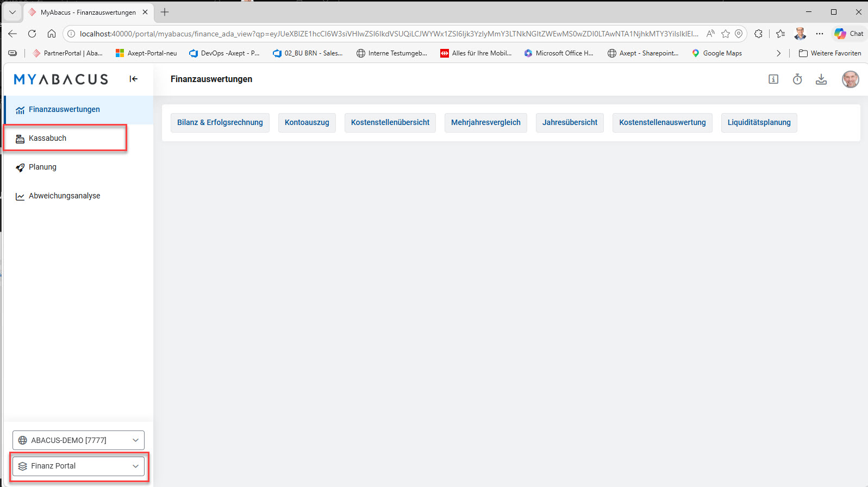Expand the Finanz Portal dropdown
The width and height of the screenshot is (868, 487).
click(x=78, y=466)
